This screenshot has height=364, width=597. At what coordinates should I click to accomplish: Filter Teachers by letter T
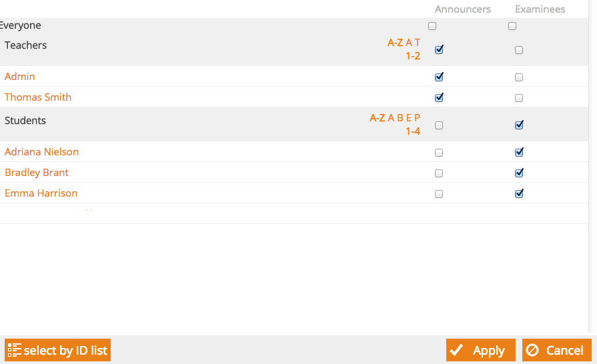pos(418,43)
